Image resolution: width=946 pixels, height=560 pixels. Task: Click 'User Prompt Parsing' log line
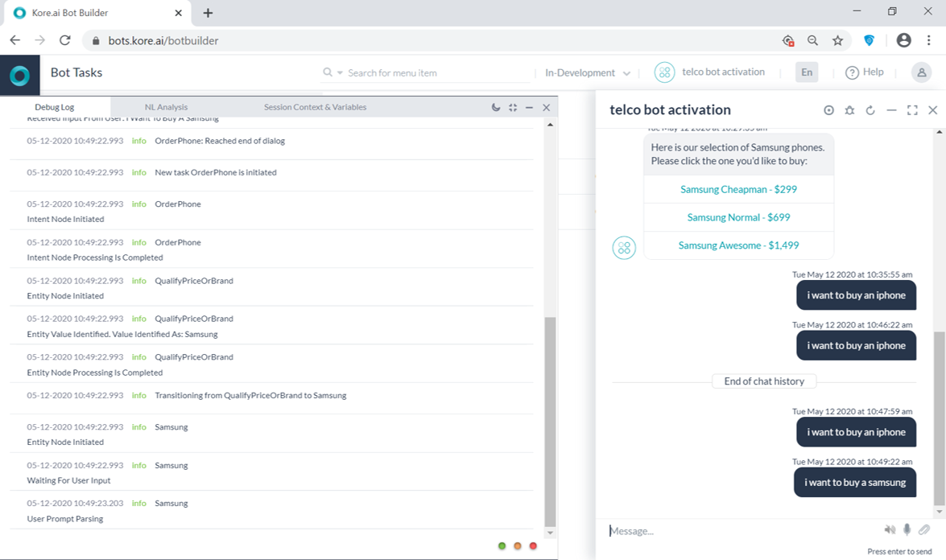tap(64, 518)
